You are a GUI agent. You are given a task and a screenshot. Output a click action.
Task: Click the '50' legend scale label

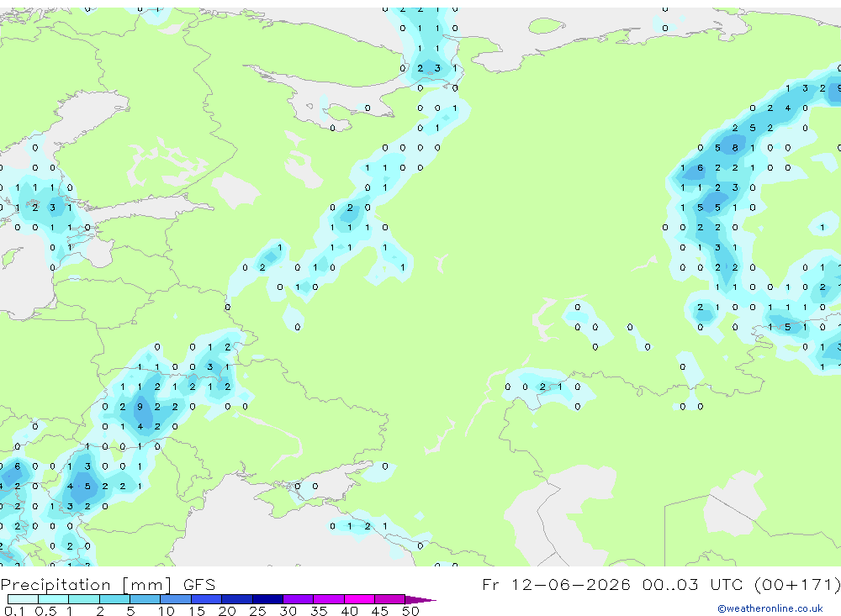[x=410, y=611]
